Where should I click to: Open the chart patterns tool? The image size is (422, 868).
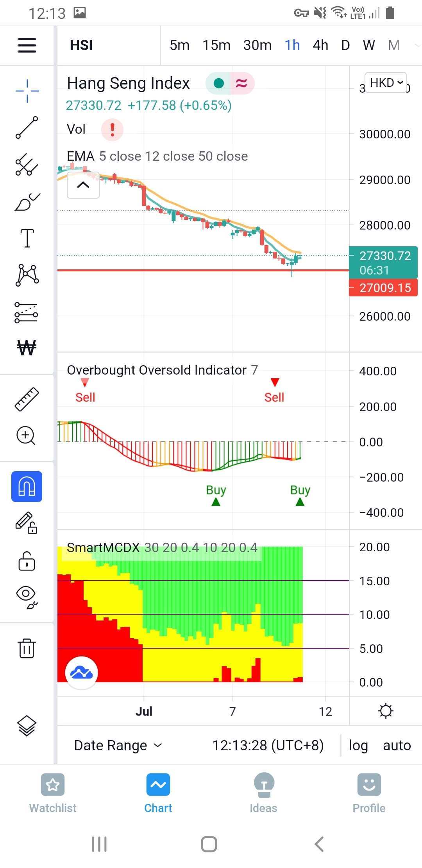27,275
